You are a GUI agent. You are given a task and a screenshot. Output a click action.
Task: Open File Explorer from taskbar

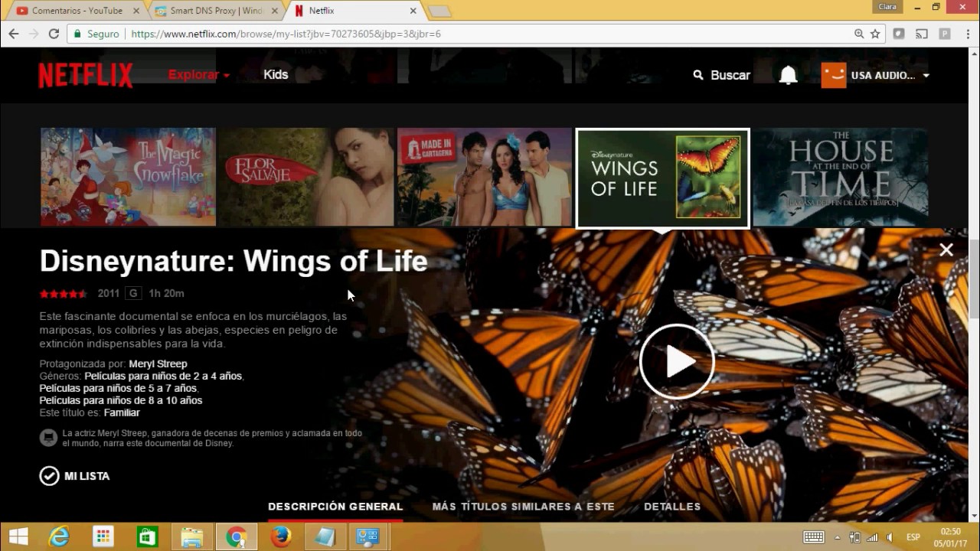(191, 537)
